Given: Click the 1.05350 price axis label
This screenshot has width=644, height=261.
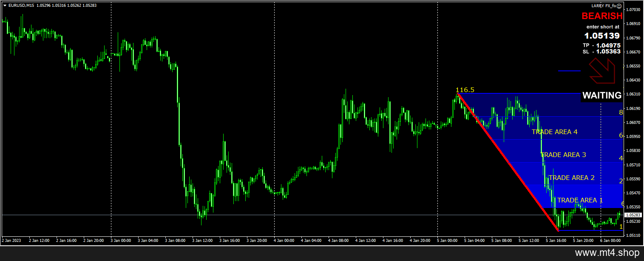Looking at the screenshot, I should pyautogui.click(x=634, y=207).
